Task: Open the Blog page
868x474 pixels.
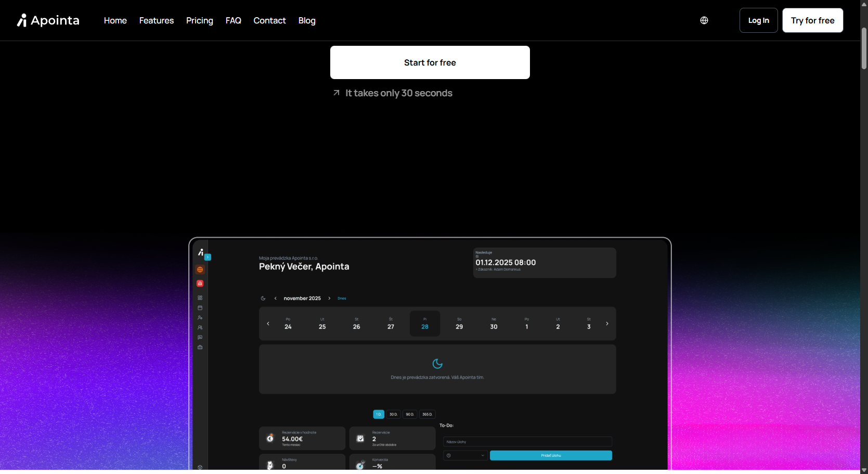Action: pyautogui.click(x=307, y=20)
